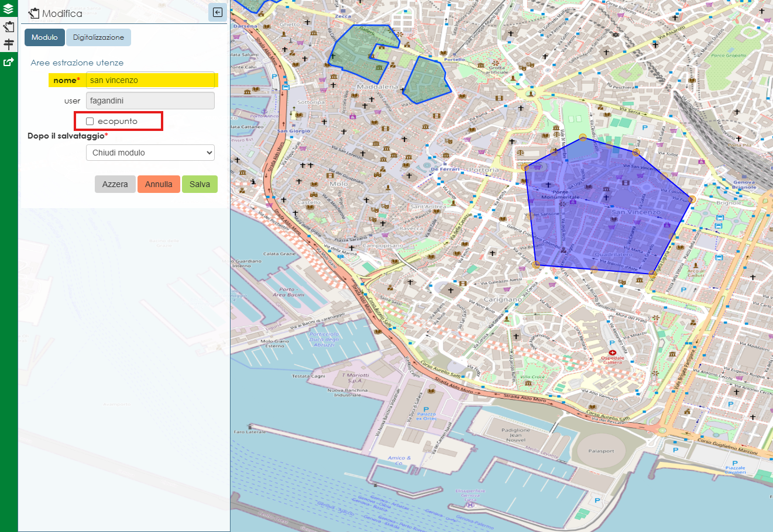This screenshot has height=532, width=773.
Task: Click the Ponte Monumentale label on the map
Action: (x=560, y=194)
